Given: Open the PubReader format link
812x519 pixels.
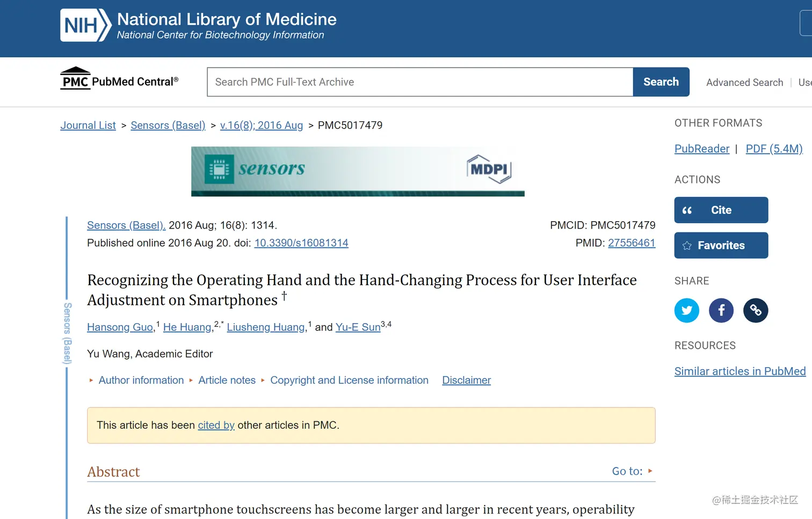Looking at the screenshot, I should point(701,149).
